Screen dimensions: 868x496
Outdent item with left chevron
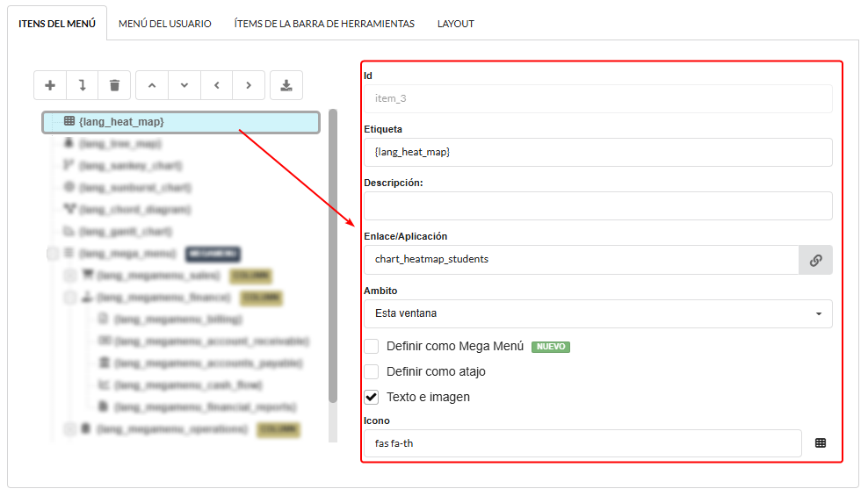[x=216, y=85]
